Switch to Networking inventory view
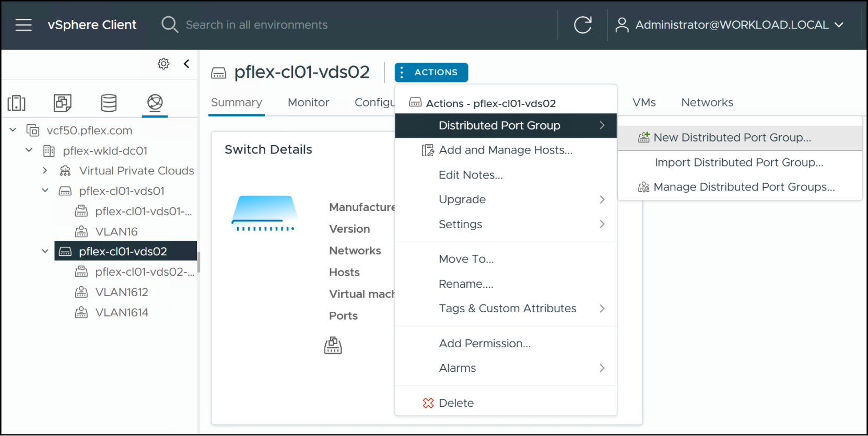868x436 pixels. 155,102
